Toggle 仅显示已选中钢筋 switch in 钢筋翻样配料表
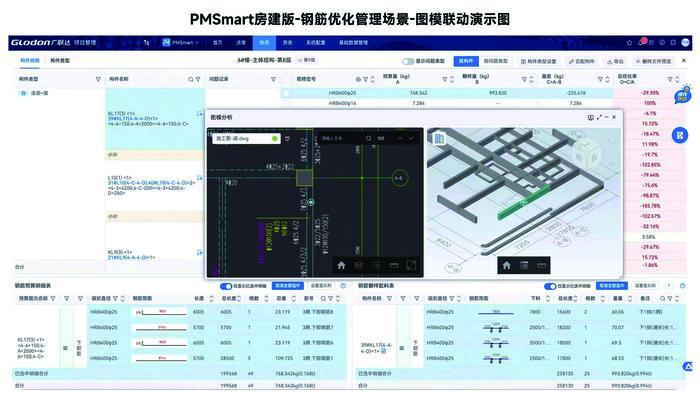The width and height of the screenshot is (700, 394). [550, 286]
